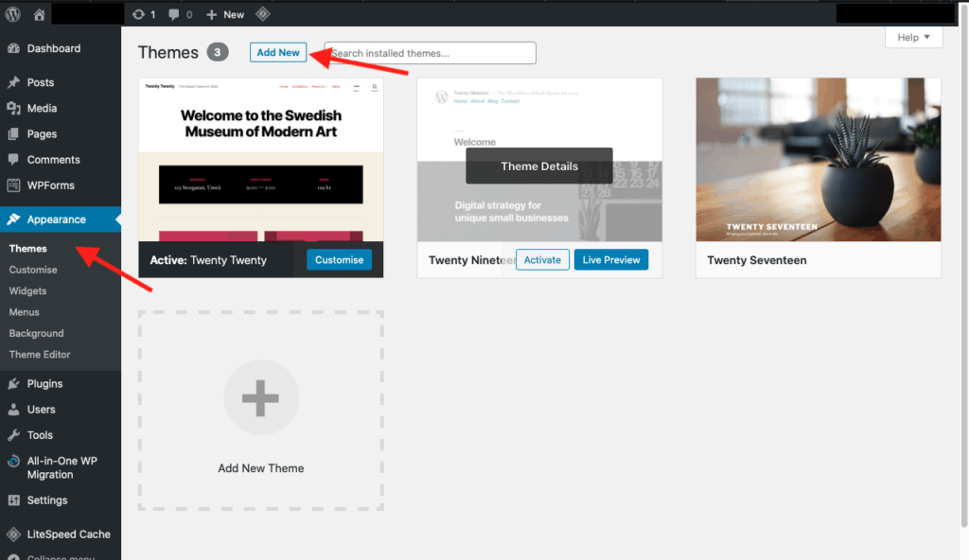Open the Widgets submenu
The width and height of the screenshot is (969, 560).
27,291
